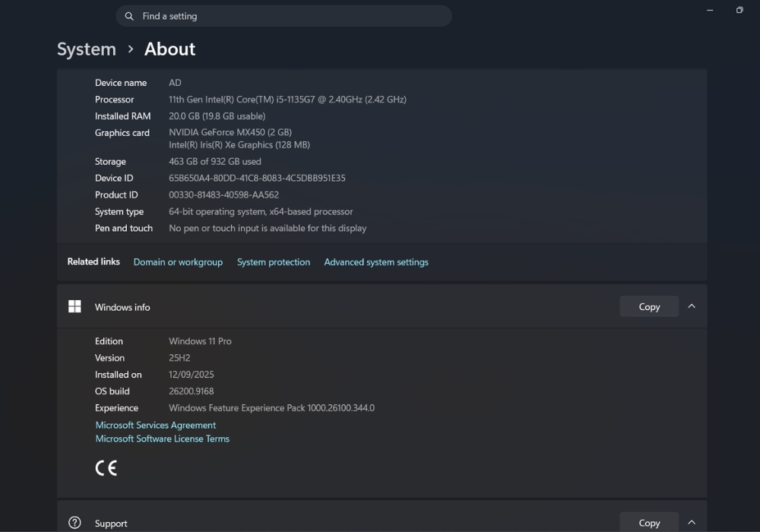Viewport: 760px width, 532px height.
Task: Open Microsoft Services Agreement link
Action: coord(156,425)
